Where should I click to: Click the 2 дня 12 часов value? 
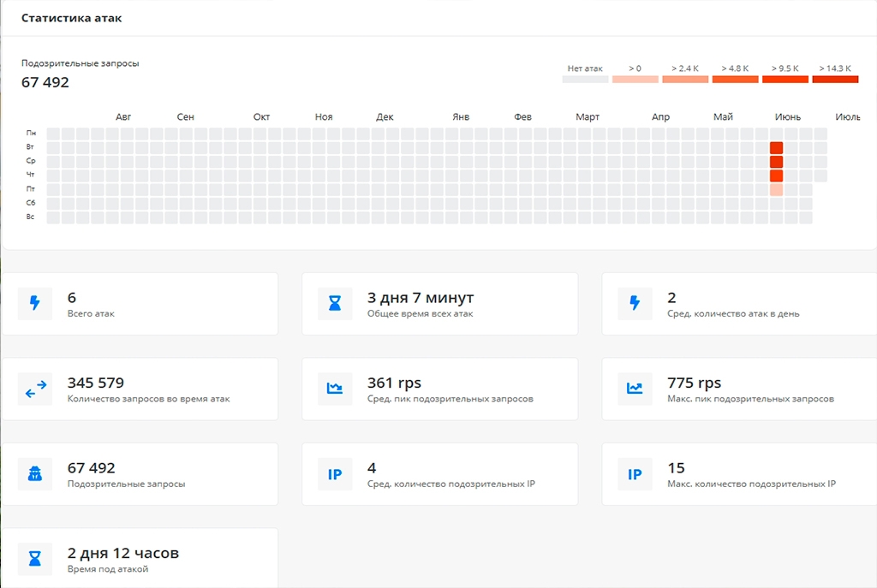pos(123,554)
